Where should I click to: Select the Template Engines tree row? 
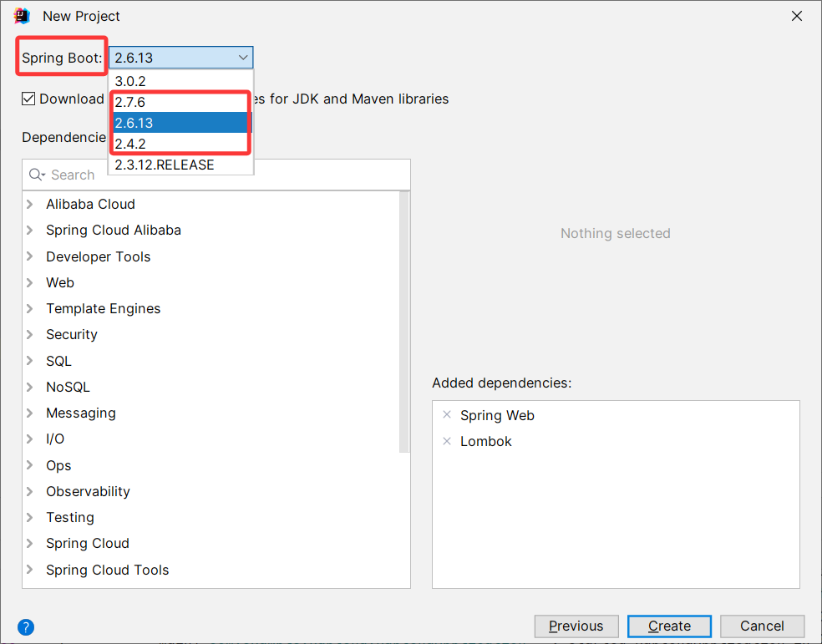(211, 308)
